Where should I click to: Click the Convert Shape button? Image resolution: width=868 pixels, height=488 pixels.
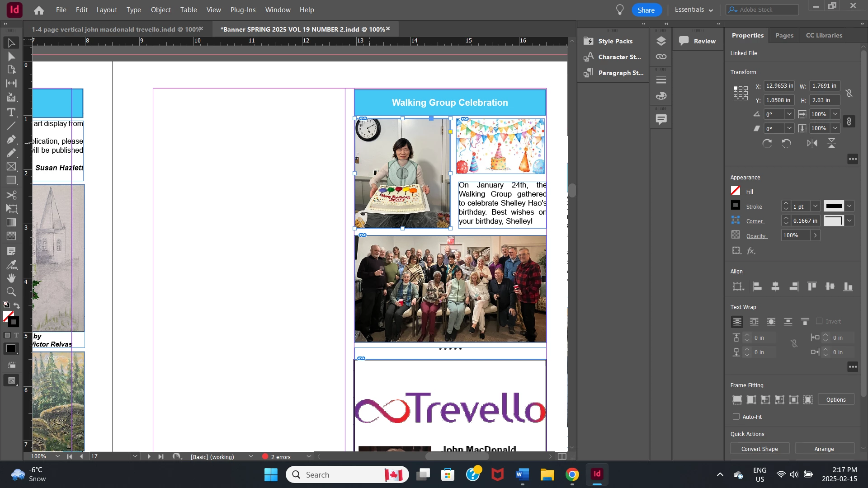(759, 449)
